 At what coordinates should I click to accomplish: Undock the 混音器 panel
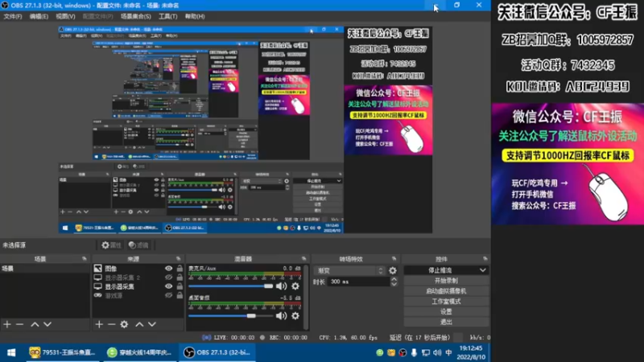click(304, 258)
